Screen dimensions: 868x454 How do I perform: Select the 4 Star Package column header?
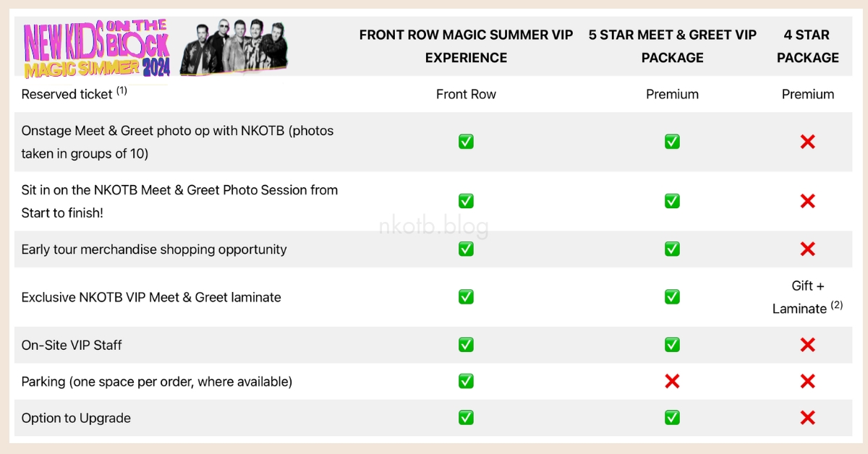808,46
